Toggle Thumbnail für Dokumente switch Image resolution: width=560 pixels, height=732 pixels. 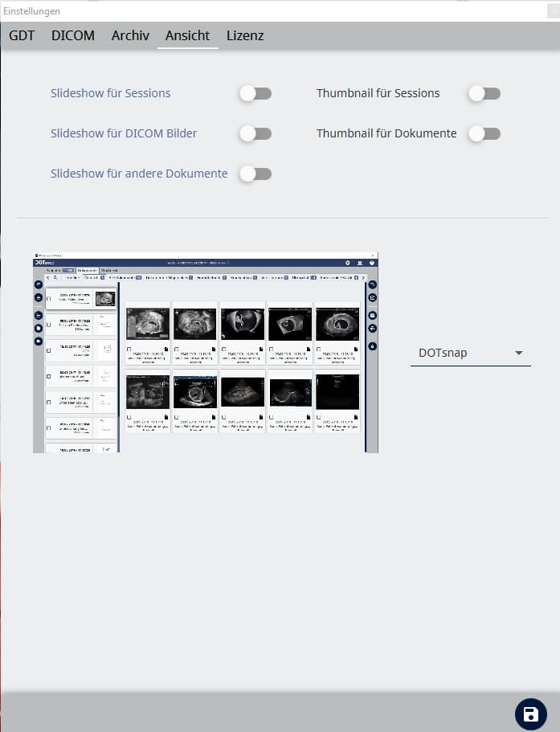484,133
